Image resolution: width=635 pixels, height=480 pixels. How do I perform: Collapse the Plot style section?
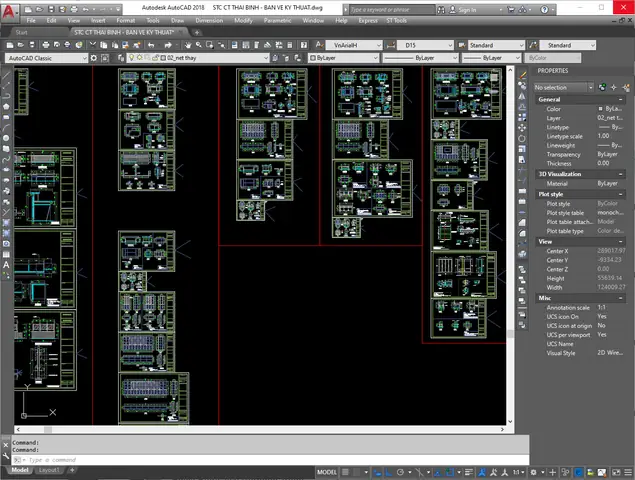click(x=620, y=194)
